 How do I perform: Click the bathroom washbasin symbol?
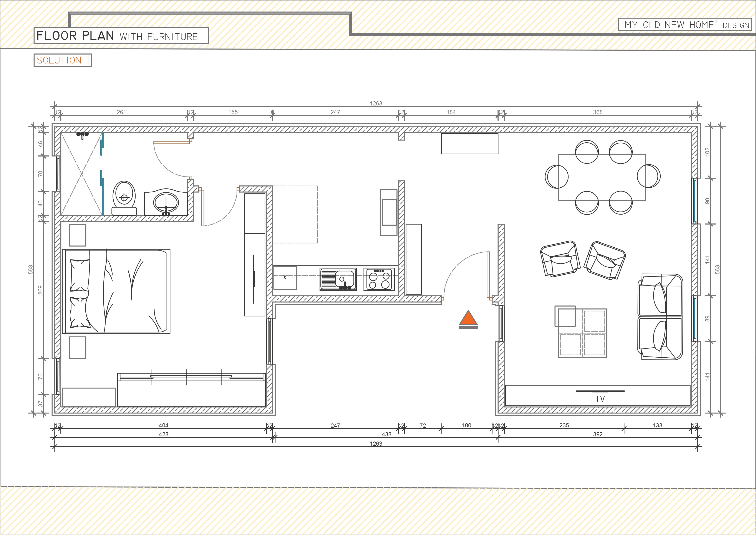click(166, 202)
